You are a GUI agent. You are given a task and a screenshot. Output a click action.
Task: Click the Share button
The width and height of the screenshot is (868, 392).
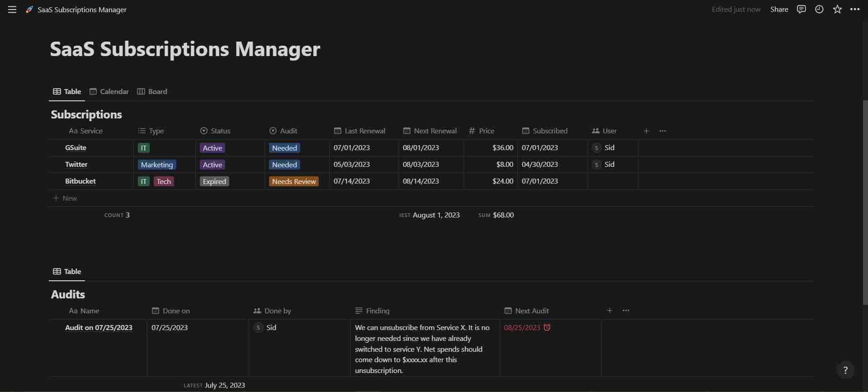[x=779, y=9]
